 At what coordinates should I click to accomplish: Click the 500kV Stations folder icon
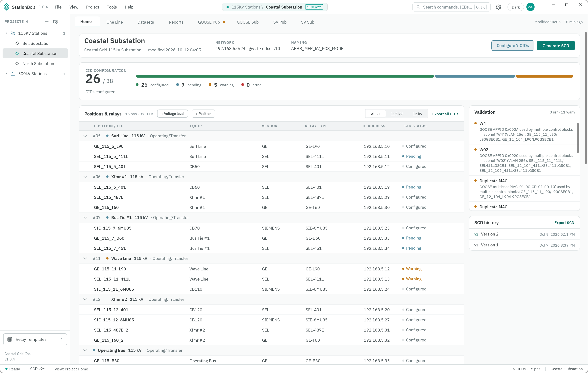tap(13, 74)
